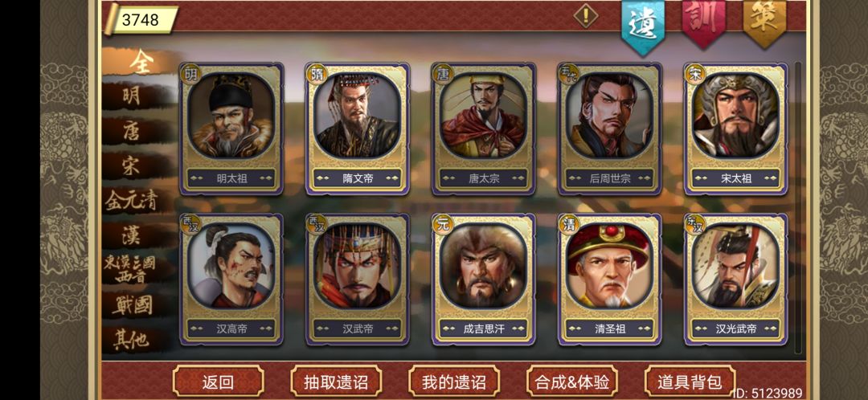Viewport: 868px width, 400px height.
Task: Switch to the 全 category tab
Action: 141,63
